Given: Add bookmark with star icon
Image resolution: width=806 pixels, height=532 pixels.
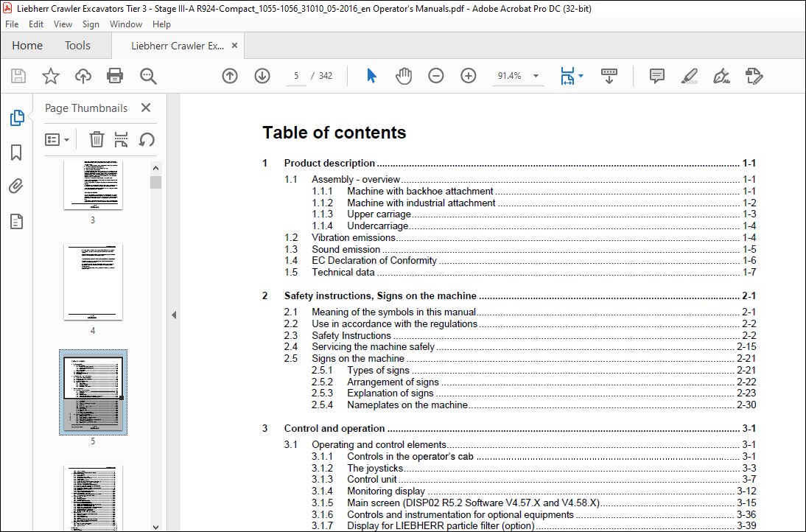Looking at the screenshot, I should 50,76.
